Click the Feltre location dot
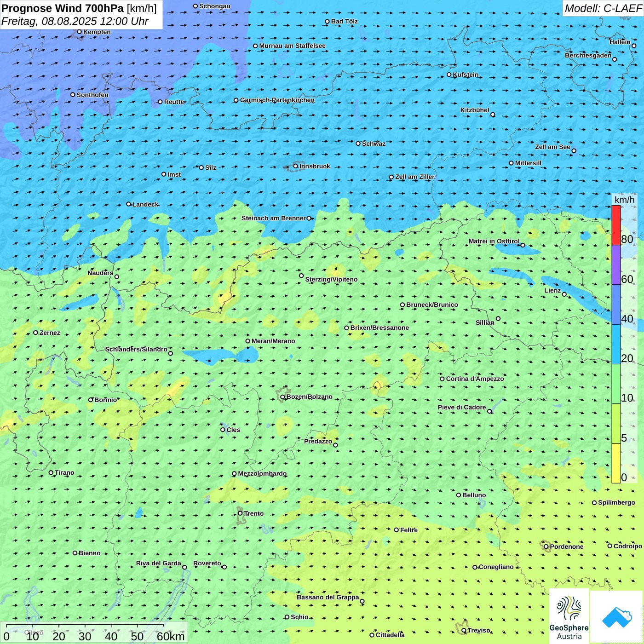Viewport: 644px width, 644px height. coord(397,530)
